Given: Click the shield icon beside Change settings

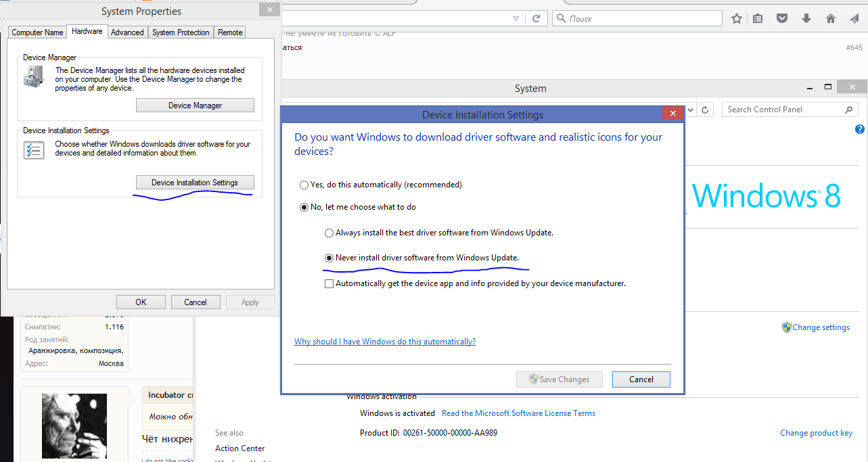Looking at the screenshot, I should tap(786, 327).
